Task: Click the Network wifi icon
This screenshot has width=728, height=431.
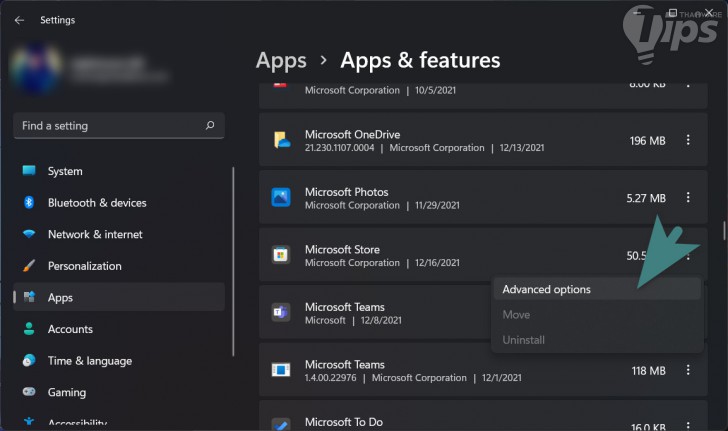Action: [29, 234]
